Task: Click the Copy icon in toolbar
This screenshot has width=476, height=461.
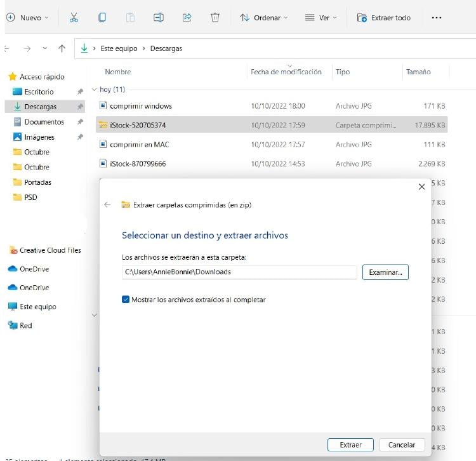Action: coord(102,18)
